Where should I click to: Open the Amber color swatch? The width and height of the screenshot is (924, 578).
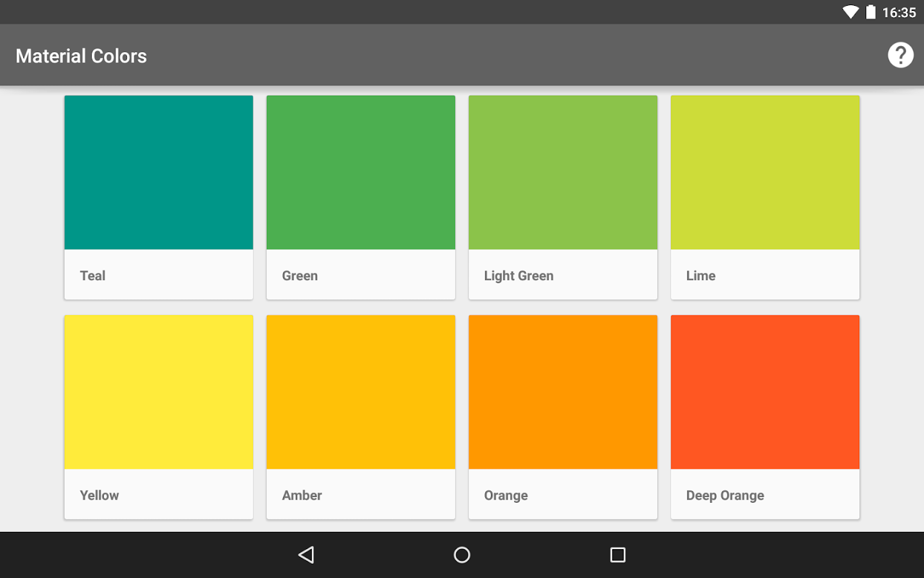coord(361,392)
